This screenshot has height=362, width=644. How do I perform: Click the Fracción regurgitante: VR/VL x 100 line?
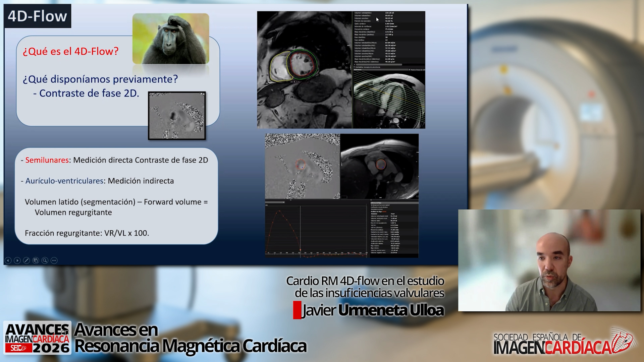pyautogui.click(x=87, y=233)
